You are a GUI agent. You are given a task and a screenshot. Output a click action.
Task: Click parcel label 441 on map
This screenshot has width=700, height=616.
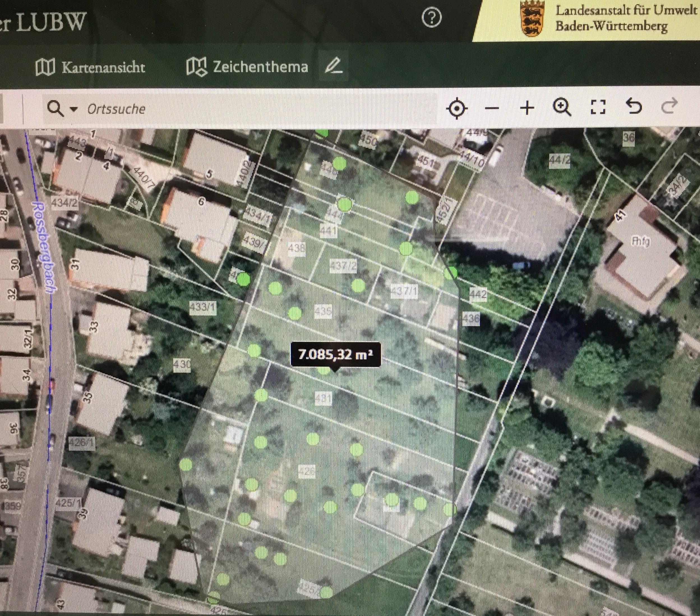(x=329, y=231)
